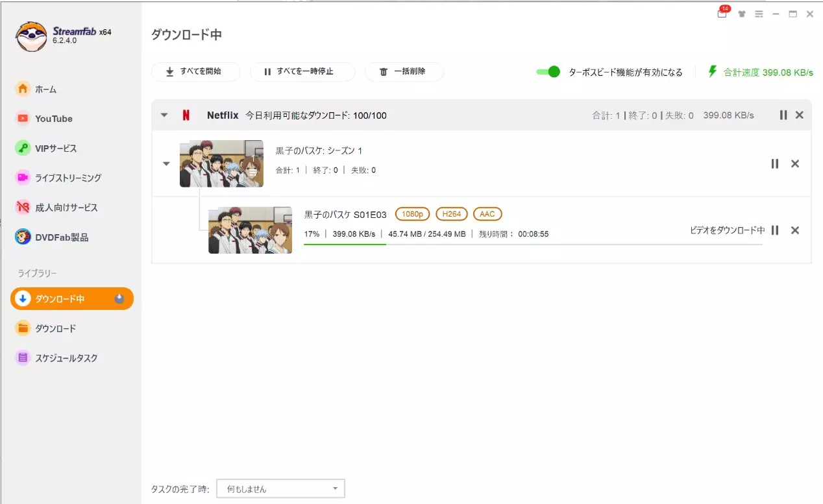The image size is (823, 504).
Task: Remove the Netflix download group
Action: pyautogui.click(x=800, y=115)
